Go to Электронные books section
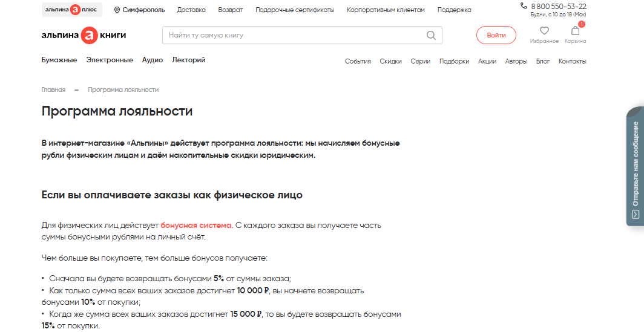Screen dimensions: 644x332 coord(110,60)
